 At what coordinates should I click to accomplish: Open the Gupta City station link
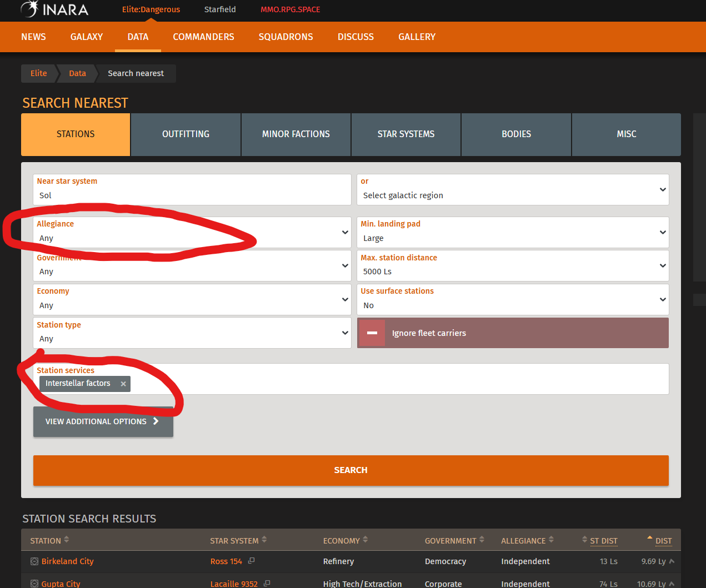61,584
